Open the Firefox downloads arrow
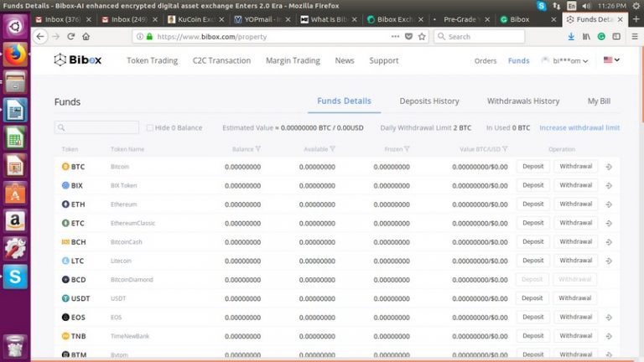This screenshot has height=362, width=644. point(571,37)
